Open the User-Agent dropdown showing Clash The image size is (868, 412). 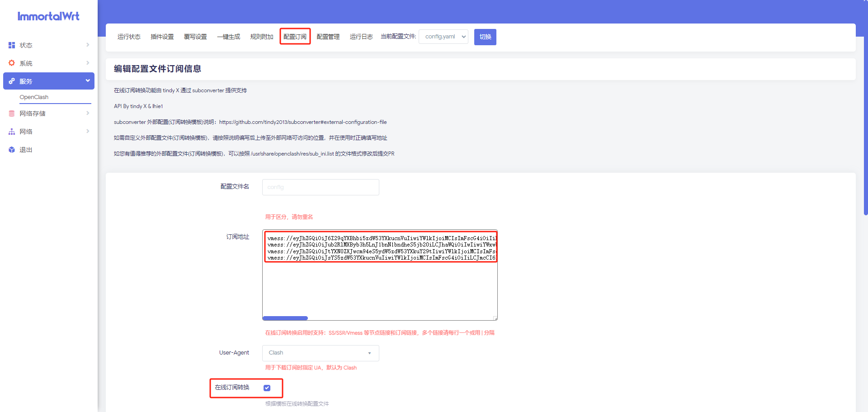320,353
